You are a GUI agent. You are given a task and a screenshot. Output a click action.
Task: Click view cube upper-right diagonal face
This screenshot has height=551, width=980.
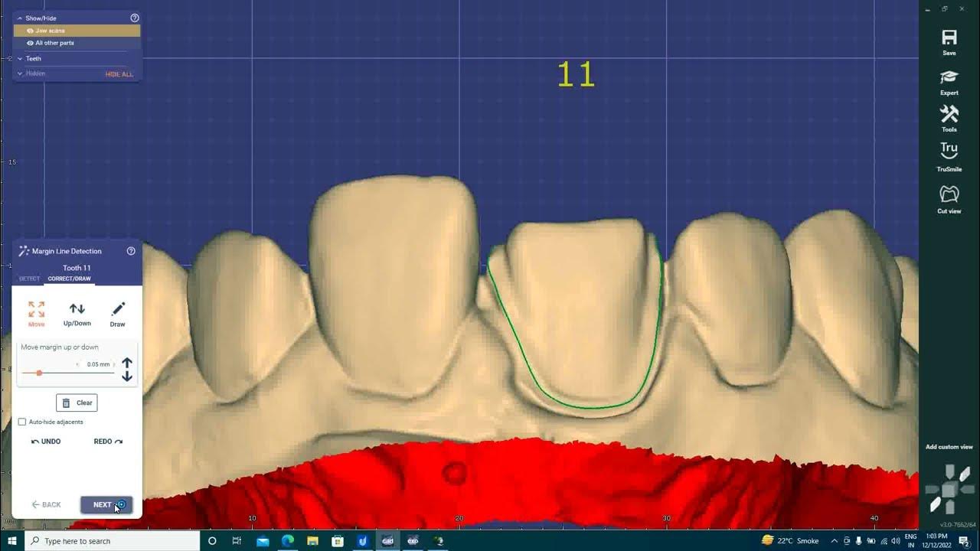(x=964, y=474)
